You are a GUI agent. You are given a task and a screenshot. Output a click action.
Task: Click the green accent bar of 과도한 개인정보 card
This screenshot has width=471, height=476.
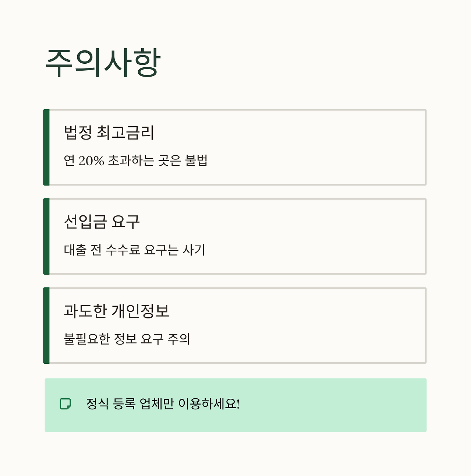pyautogui.click(x=46, y=325)
